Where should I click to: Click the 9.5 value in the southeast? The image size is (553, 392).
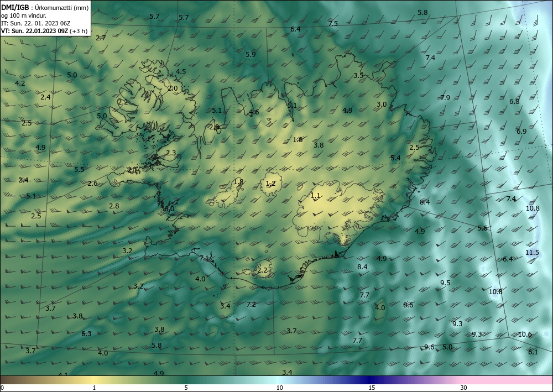coord(445,283)
